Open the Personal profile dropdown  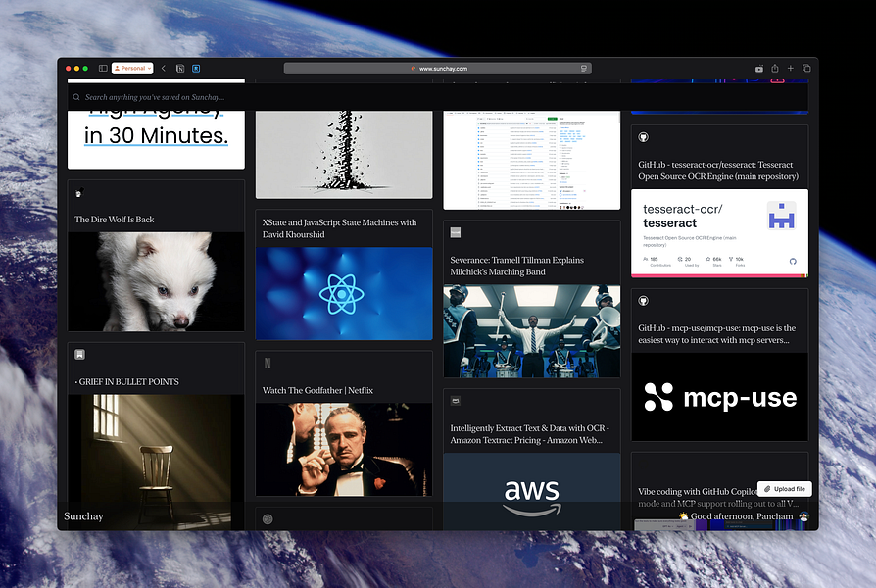pyautogui.click(x=132, y=69)
